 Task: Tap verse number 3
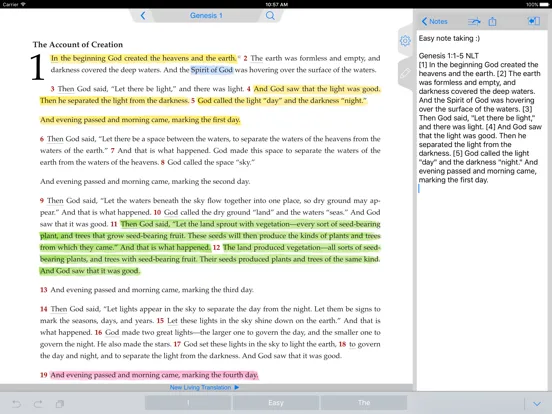point(52,89)
